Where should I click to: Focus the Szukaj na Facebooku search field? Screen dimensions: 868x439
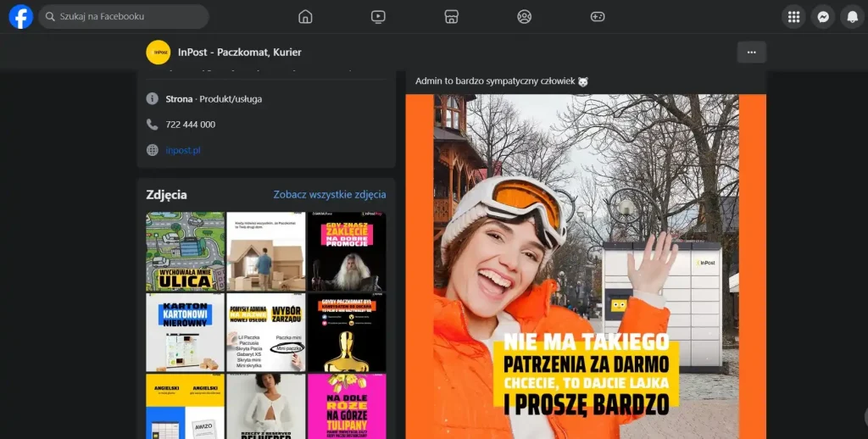pos(124,17)
